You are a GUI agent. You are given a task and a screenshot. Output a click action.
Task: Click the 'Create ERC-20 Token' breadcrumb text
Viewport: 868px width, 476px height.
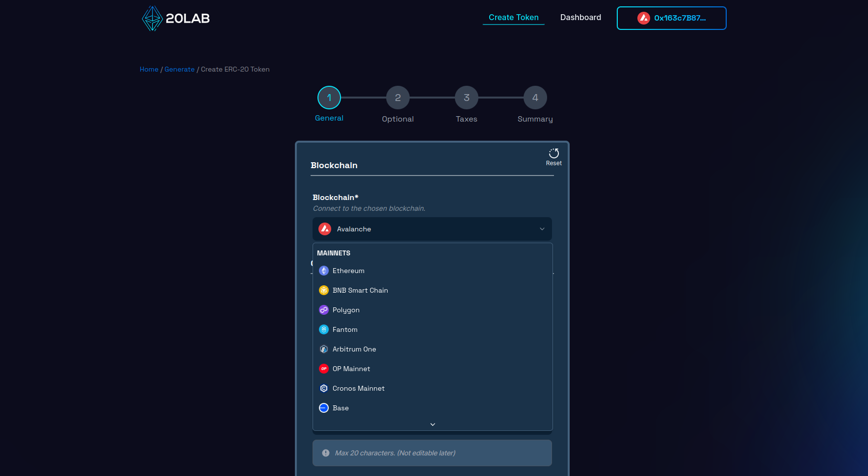click(235, 69)
